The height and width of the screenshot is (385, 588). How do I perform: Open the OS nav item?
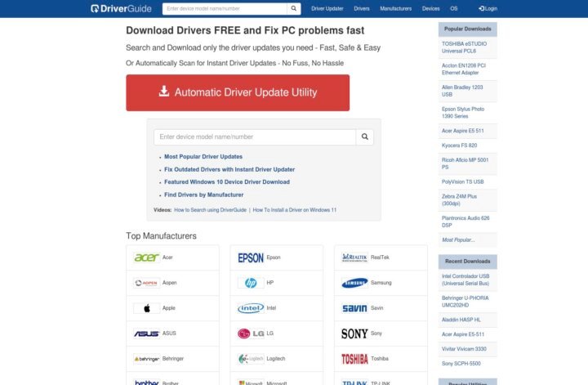point(454,9)
